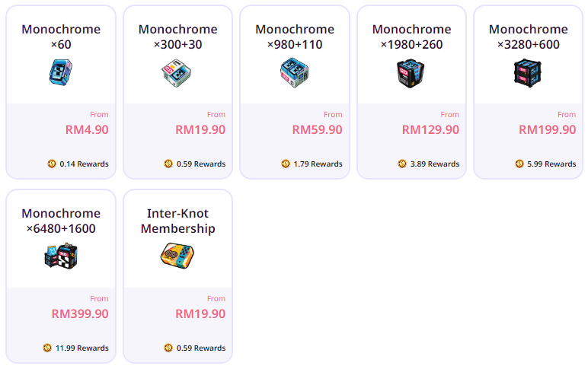
Task: Pick the RM199.90 price
Action: coord(547,129)
